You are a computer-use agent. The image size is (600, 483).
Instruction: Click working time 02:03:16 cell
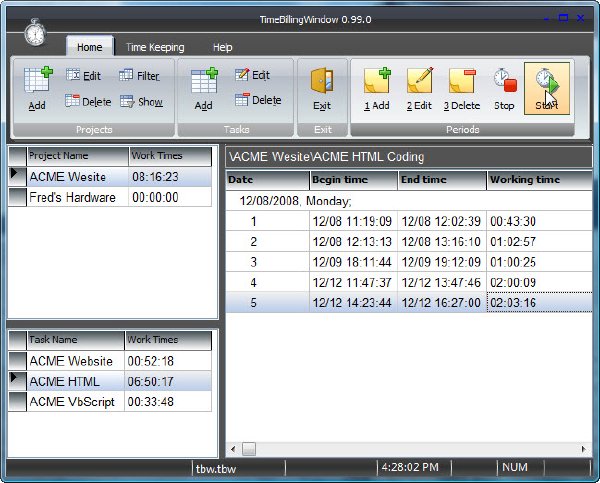click(x=540, y=303)
